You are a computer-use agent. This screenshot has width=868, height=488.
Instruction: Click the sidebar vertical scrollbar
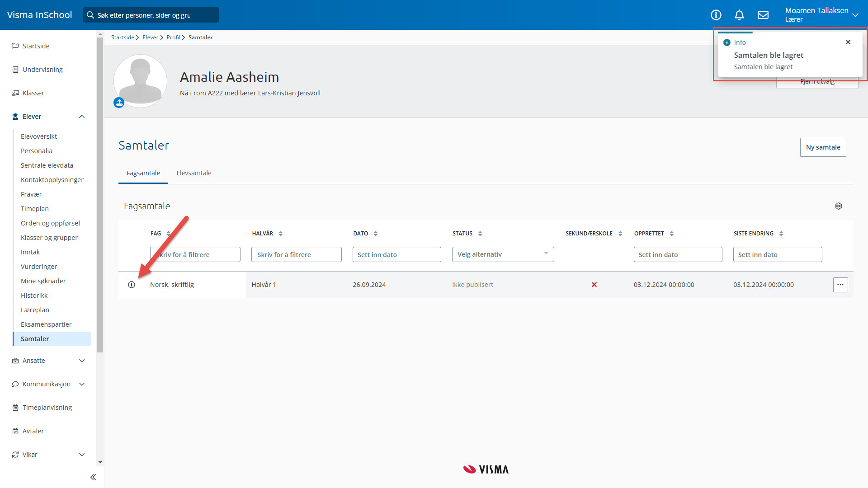[100, 194]
